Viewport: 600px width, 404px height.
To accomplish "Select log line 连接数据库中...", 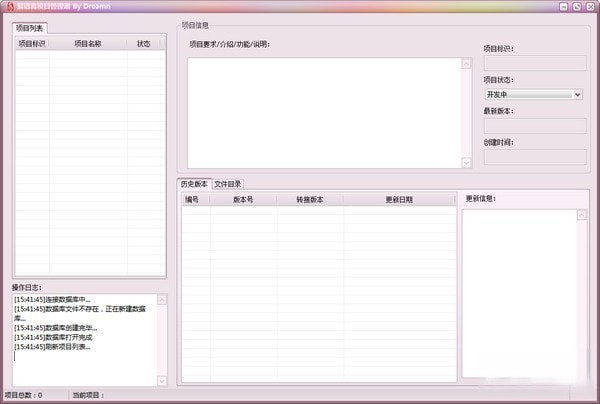I will 52,300.
